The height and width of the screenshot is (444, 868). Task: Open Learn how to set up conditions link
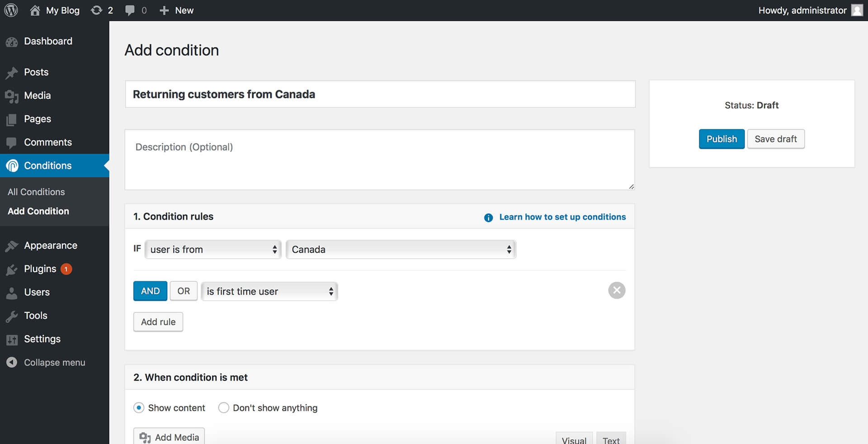pos(562,217)
